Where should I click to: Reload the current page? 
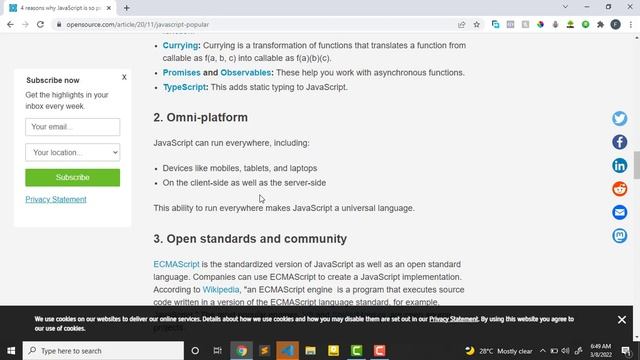(x=40, y=24)
